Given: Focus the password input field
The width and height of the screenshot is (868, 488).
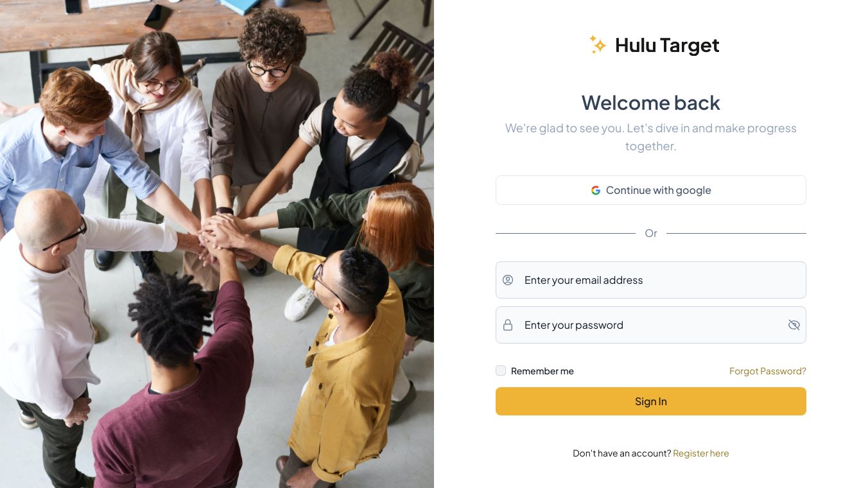Looking at the screenshot, I should [651, 325].
